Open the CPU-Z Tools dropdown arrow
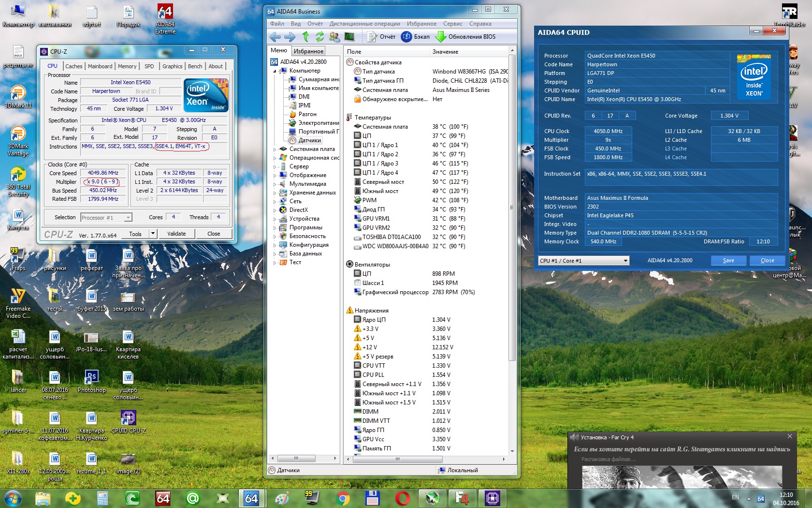Image resolution: width=812 pixels, height=508 pixels. pos(153,234)
